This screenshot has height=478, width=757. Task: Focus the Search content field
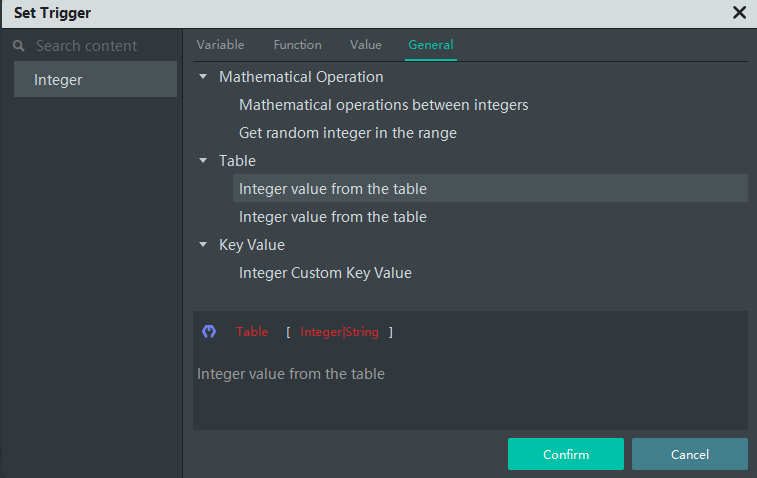coord(100,46)
